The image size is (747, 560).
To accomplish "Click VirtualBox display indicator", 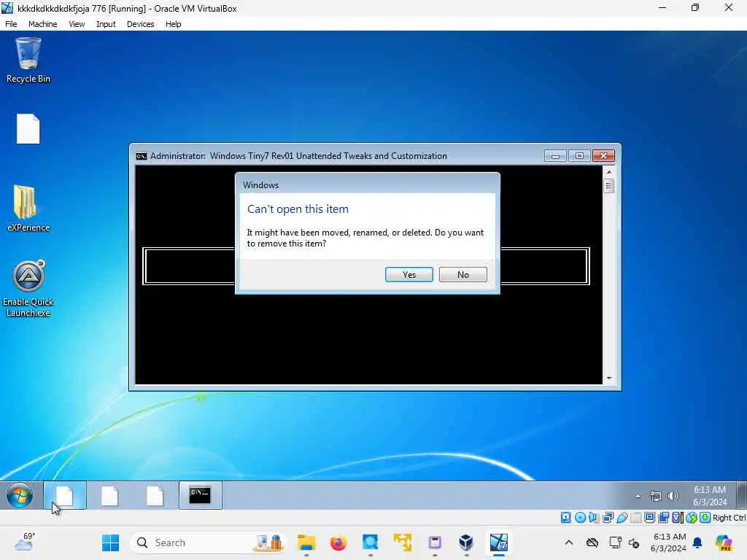I will click(x=649, y=518).
